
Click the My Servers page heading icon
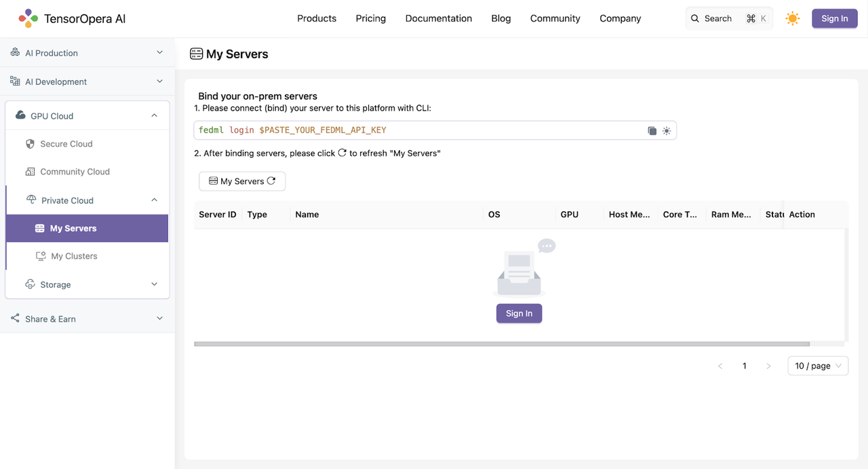[x=197, y=54]
